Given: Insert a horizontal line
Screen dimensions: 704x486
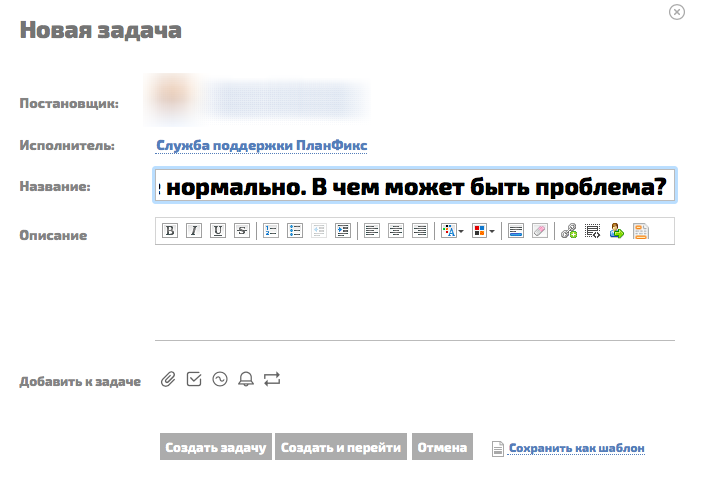Looking at the screenshot, I should coord(516,231).
